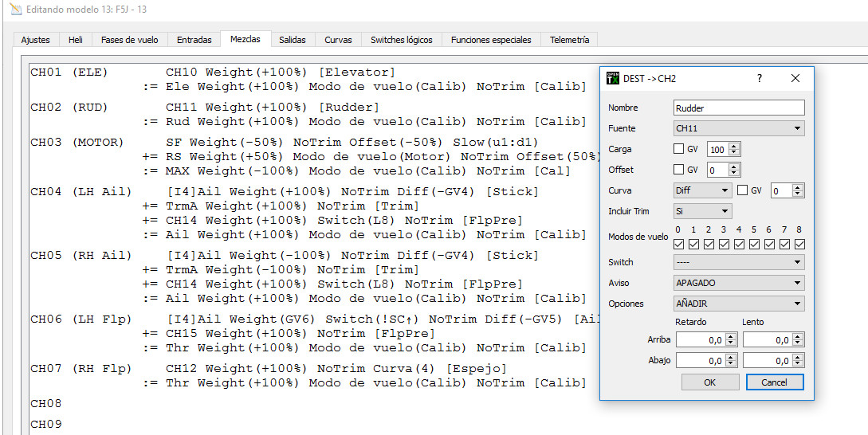
Task: Switch to the Curvas tab
Action: [338, 40]
